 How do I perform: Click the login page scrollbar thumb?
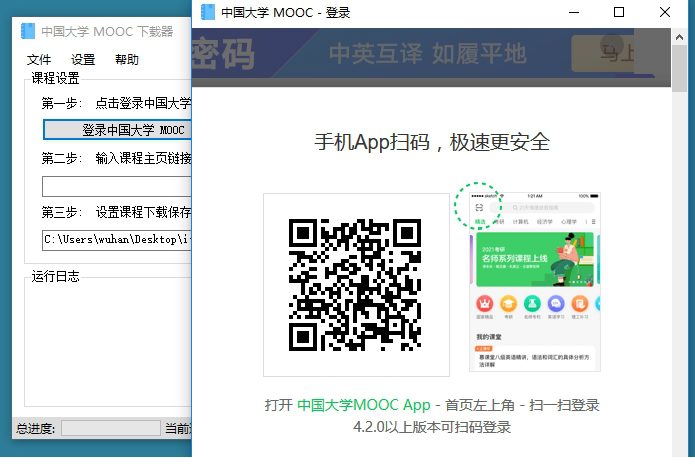(x=679, y=68)
